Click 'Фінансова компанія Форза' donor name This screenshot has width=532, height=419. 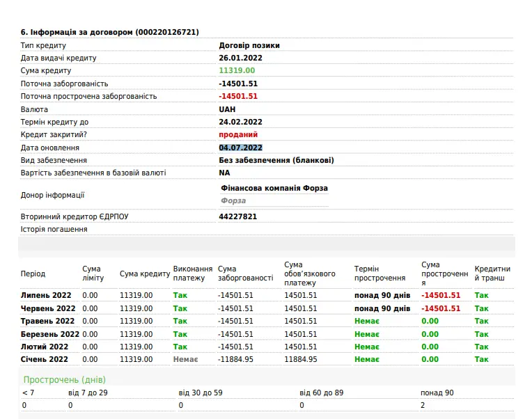(274, 188)
